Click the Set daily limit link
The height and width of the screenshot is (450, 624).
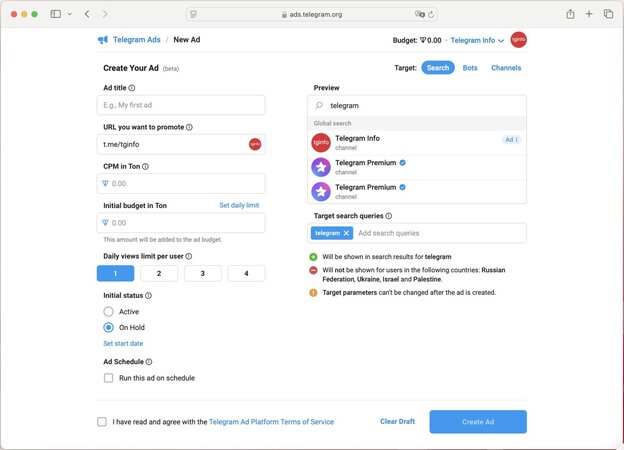(239, 205)
